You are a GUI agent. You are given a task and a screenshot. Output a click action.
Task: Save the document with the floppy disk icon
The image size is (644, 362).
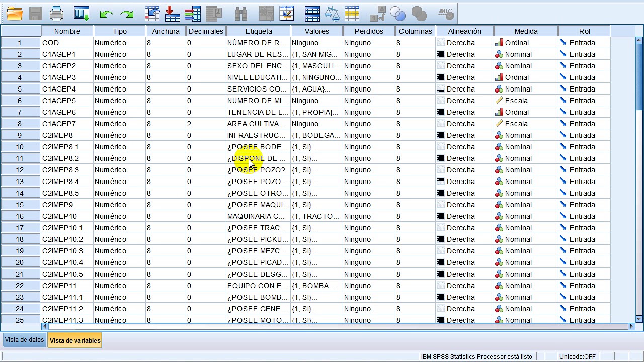[35, 14]
